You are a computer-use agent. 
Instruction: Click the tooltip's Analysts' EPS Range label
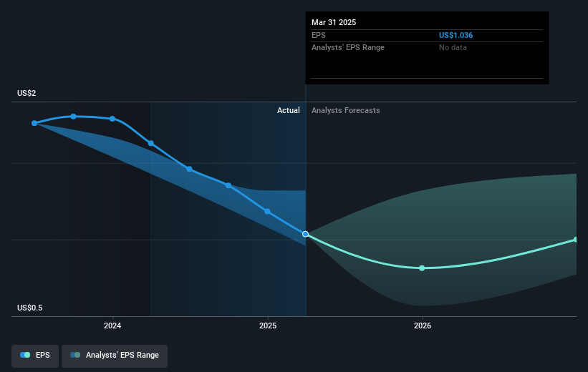347,48
